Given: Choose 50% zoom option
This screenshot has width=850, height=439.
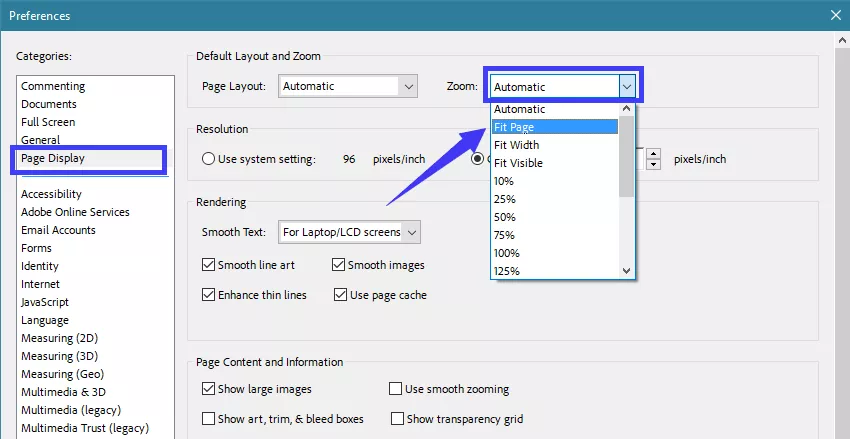Looking at the screenshot, I should 555,217.
